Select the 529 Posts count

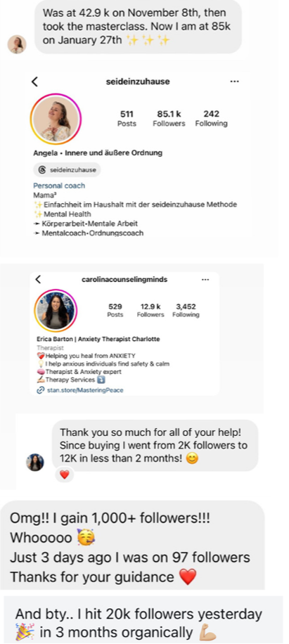[115, 311]
